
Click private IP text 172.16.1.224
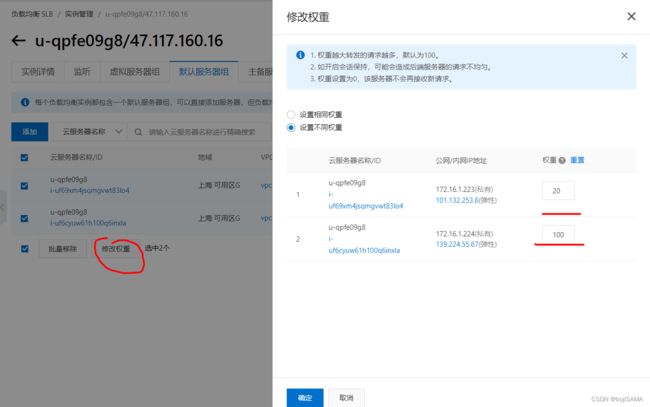pos(455,234)
